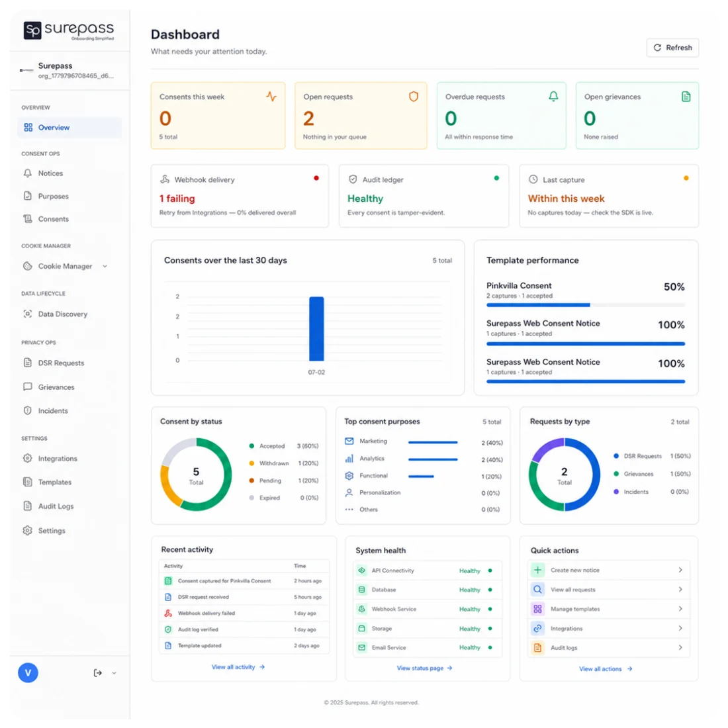Click the webhook icon on the Webhook delivery card

point(165,179)
